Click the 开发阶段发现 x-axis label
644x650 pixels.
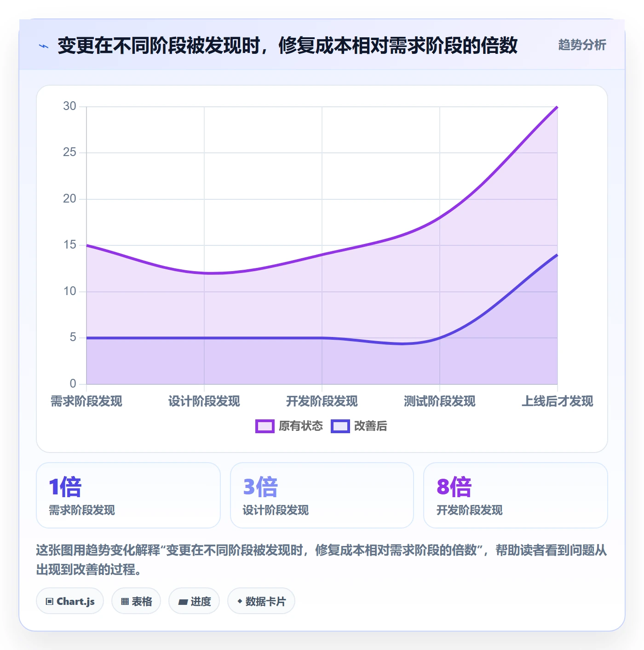point(322,401)
